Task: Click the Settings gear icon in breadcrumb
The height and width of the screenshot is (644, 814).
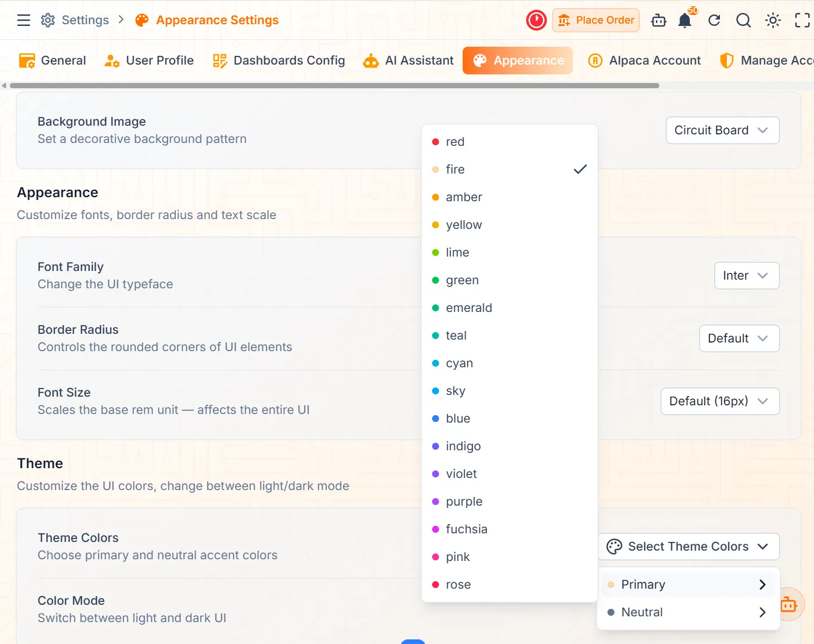Action: [x=48, y=20]
